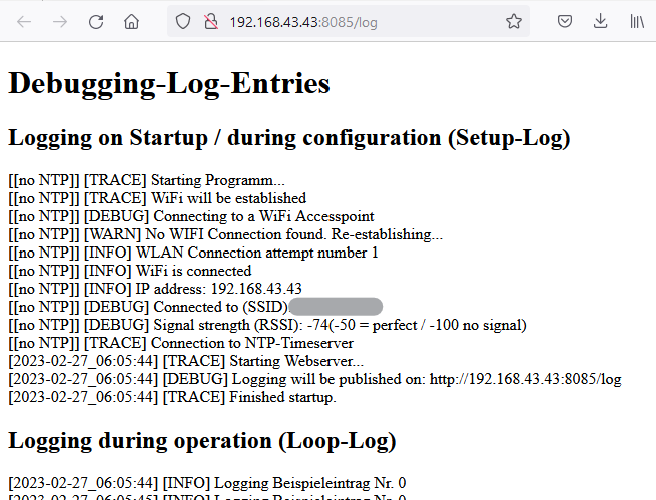This screenshot has width=656, height=500.
Task: Select the 'Finished startup.' log line
Action: tap(172, 397)
